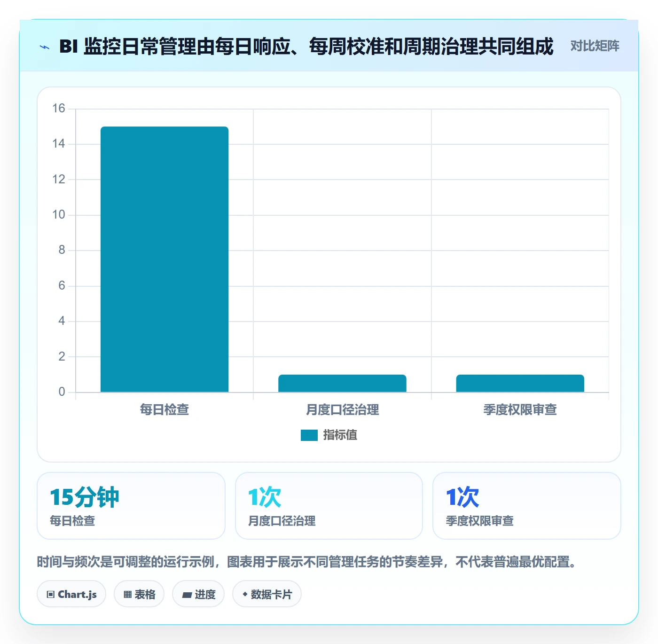The image size is (658, 644).
Task: Click the y-axis value 14
Action: (x=59, y=144)
